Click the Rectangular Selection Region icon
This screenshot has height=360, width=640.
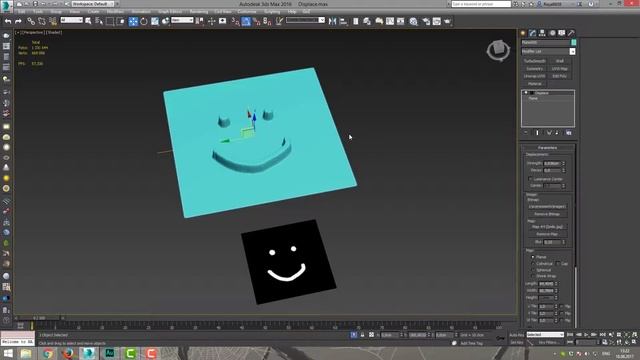click(110, 21)
